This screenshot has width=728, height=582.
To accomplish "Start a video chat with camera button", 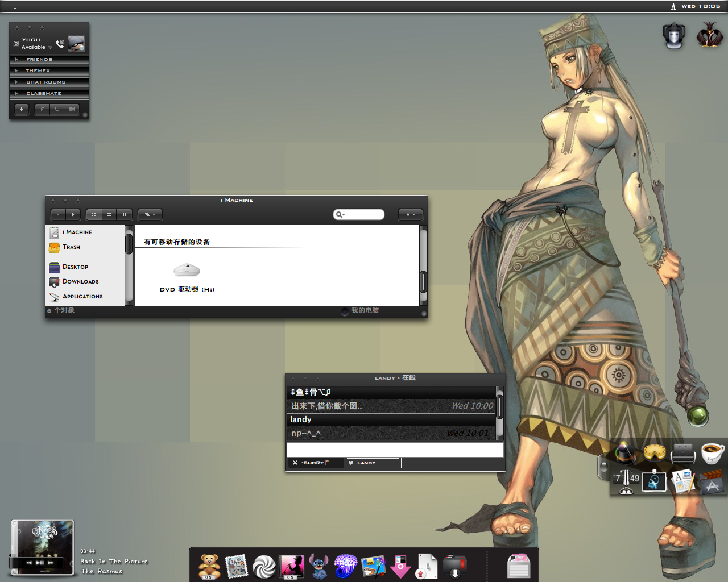I will 72,109.
